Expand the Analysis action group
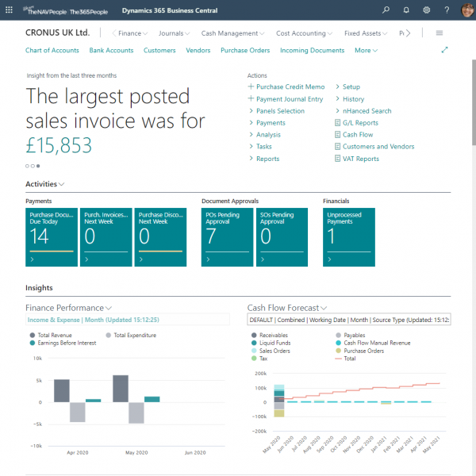The height and width of the screenshot is (476, 476). (265, 135)
